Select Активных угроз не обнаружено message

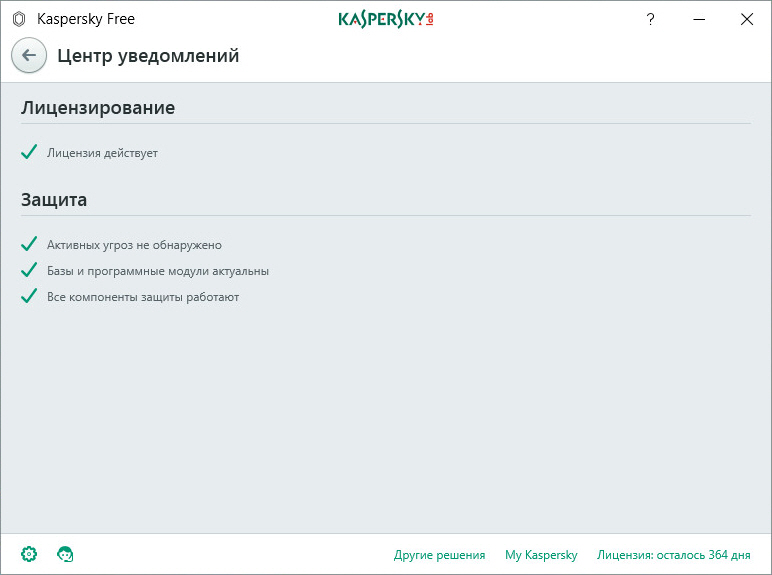tap(134, 245)
